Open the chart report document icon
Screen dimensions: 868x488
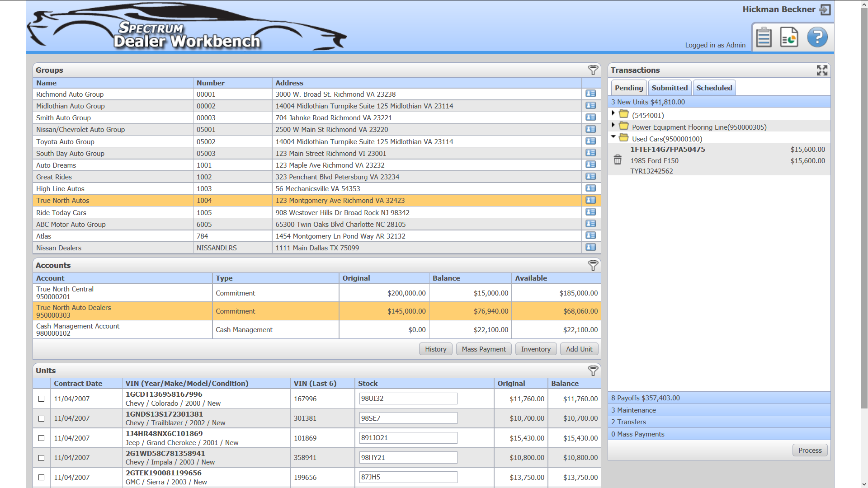[788, 37]
